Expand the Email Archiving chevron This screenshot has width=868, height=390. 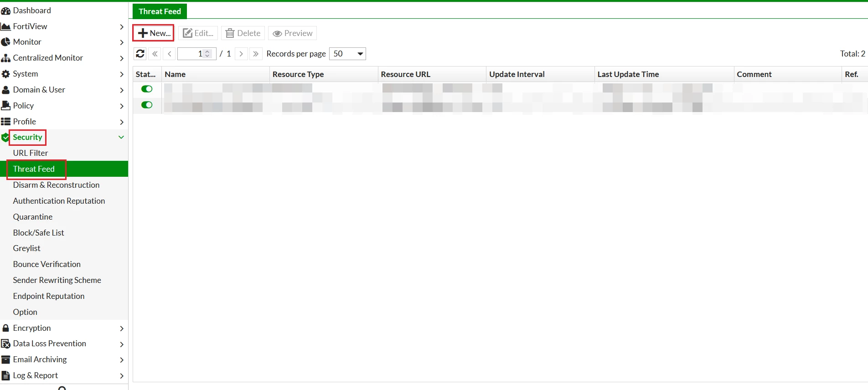(x=121, y=360)
